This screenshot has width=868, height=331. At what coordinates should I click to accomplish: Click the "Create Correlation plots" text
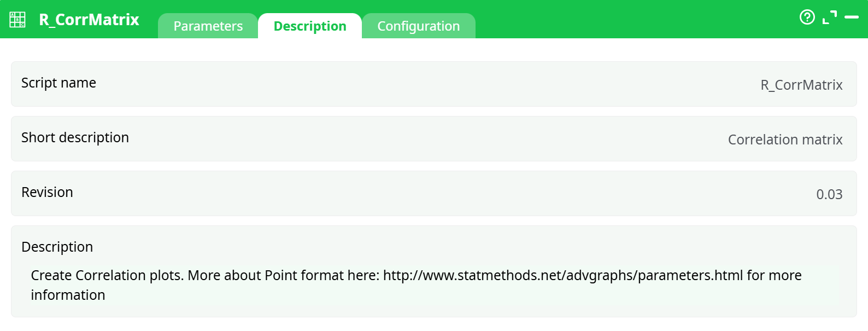(107, 275)
